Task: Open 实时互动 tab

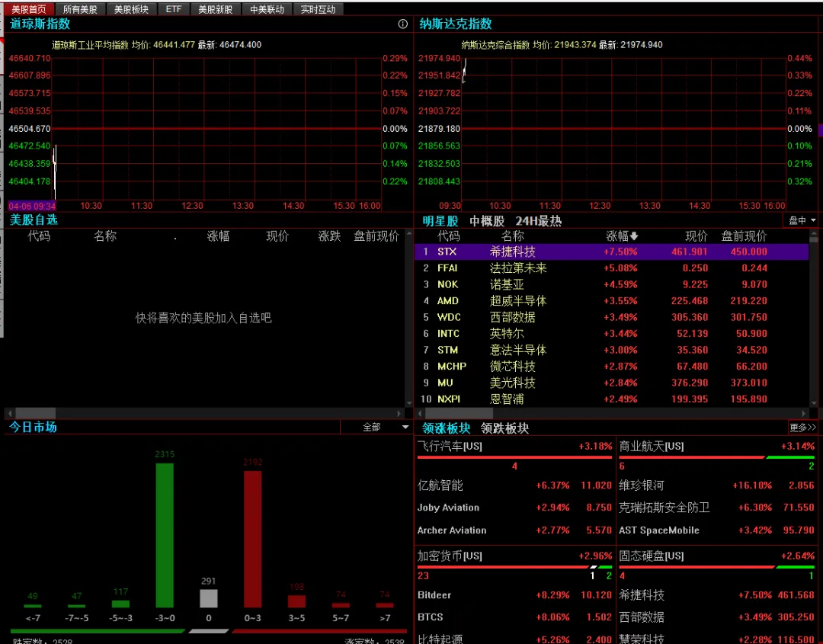Action: [x=318, y=9]
